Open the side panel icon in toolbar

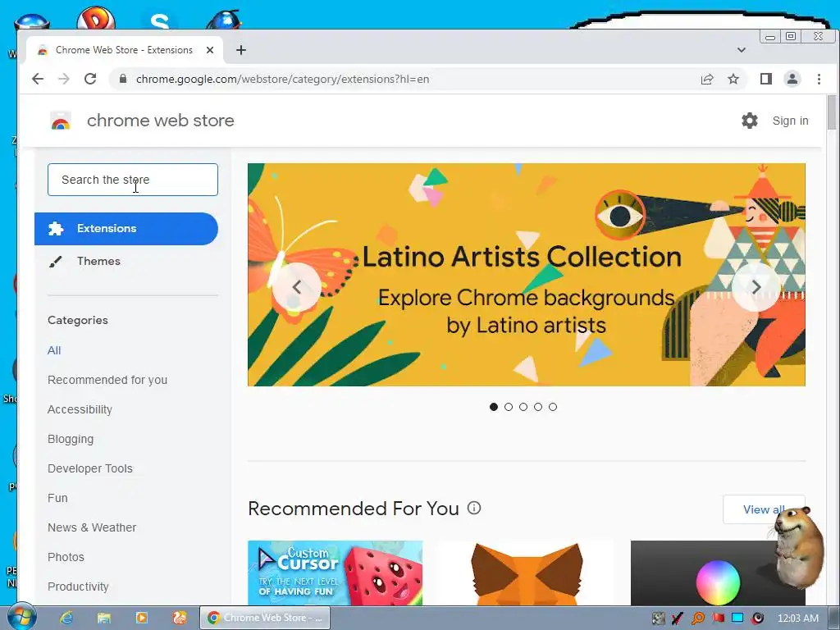(x=766, y=80)
